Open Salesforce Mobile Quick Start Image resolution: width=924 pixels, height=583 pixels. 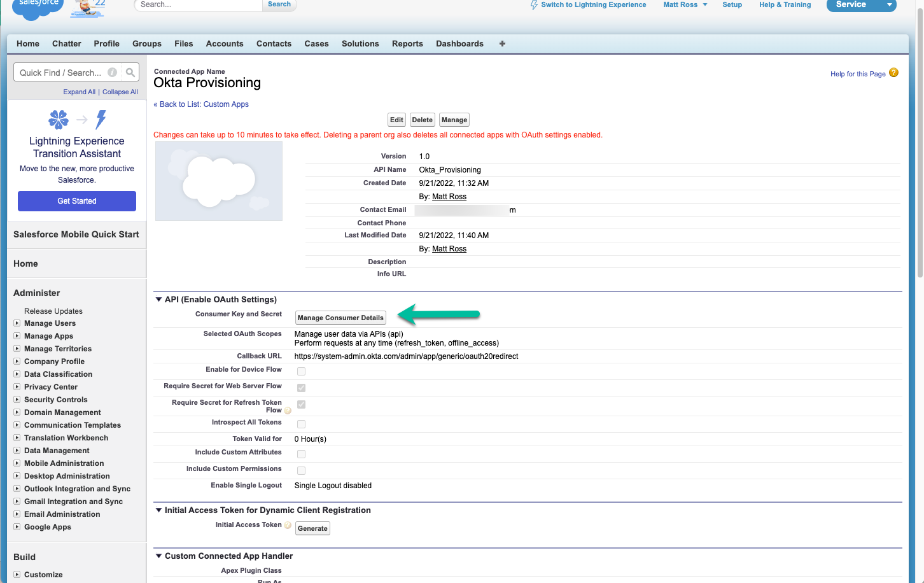point(76,234)
